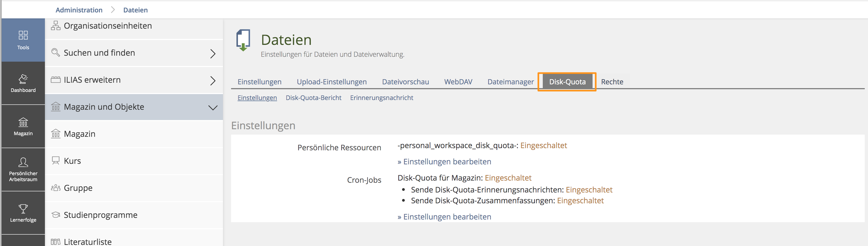The image size is (868, 246).
Task: Click Einstellungen bearbeiten under Cron-Jobs
Action: point(444,217)
